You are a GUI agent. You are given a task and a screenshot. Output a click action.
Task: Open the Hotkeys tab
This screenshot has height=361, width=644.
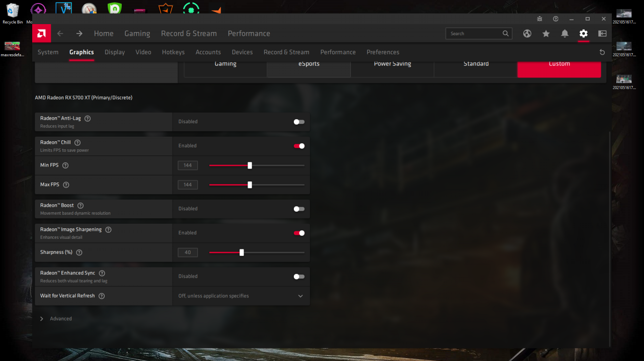point(173,52)
